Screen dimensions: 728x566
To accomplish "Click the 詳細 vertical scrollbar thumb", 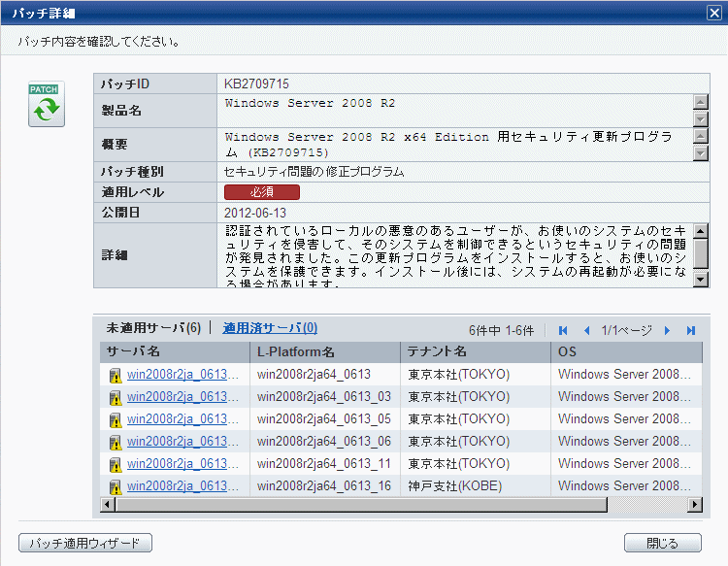I will tap(700, 253).
